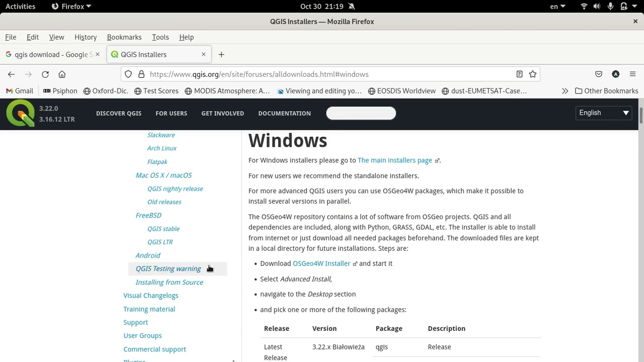The width and height of the screenshot is (644, 362).
Task: Open the Activities overview
Action: 20,7
